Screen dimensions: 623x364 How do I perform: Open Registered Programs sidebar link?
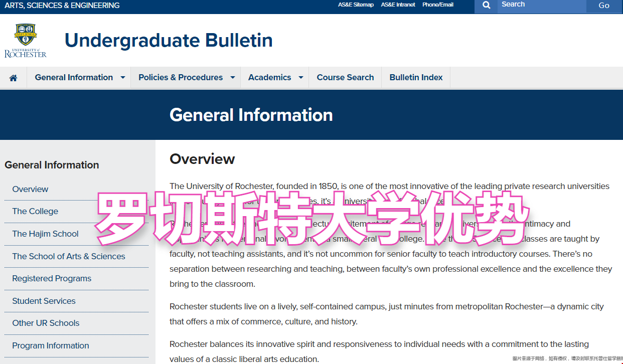[52, 278]
